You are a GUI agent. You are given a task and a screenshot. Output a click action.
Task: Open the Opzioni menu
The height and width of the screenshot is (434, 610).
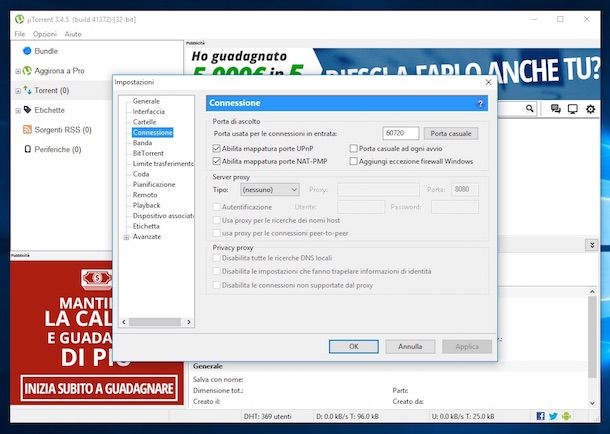pos(45,34)
